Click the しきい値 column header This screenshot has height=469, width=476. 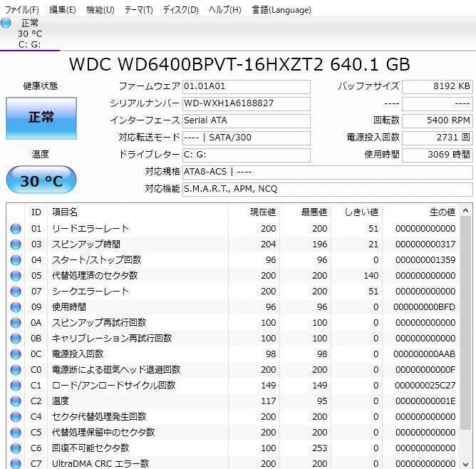coord(356,212)
